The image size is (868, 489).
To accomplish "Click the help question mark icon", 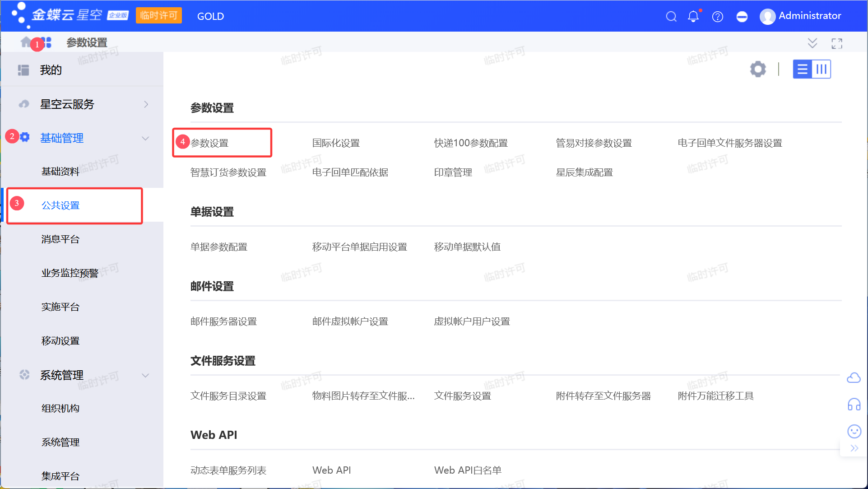I will 718,17.
